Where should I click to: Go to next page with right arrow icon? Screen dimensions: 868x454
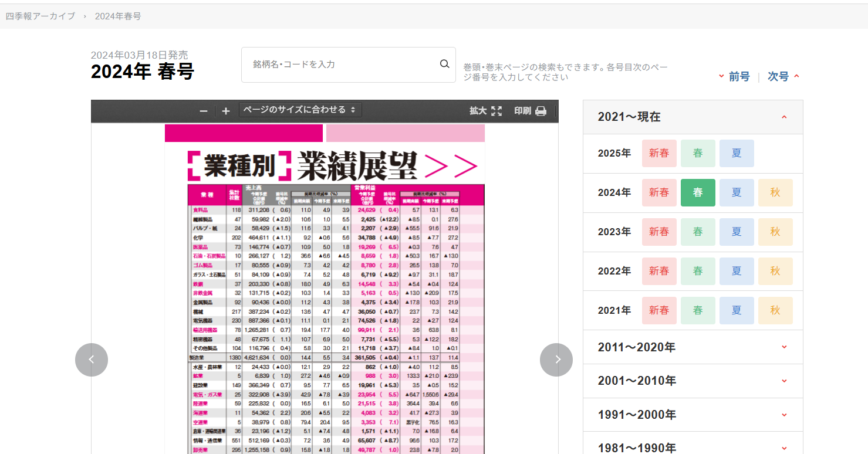pyautogui.click(x=556, y=360)
